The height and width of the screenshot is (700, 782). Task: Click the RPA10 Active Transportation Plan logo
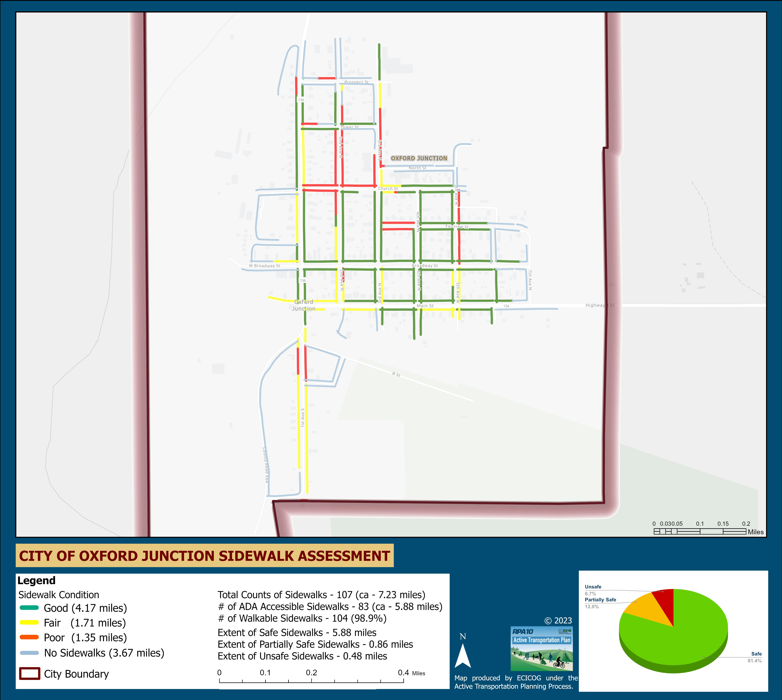542,649
